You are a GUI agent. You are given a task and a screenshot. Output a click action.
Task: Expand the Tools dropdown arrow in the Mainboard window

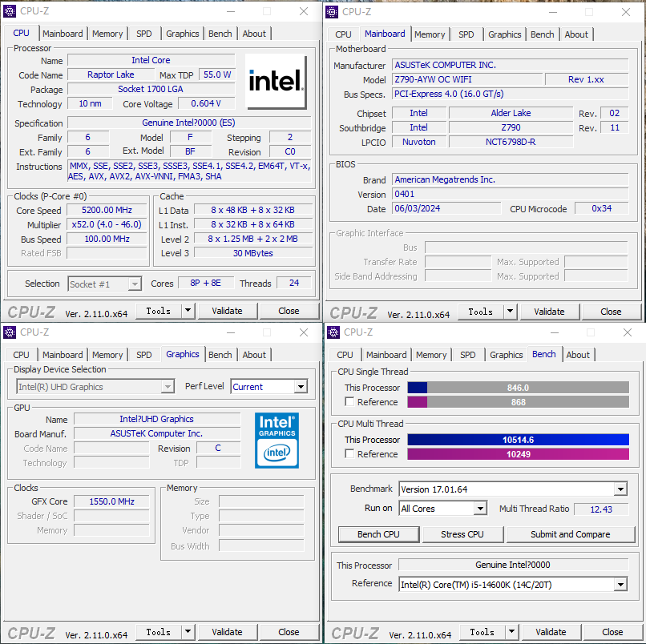click(510, 312)
